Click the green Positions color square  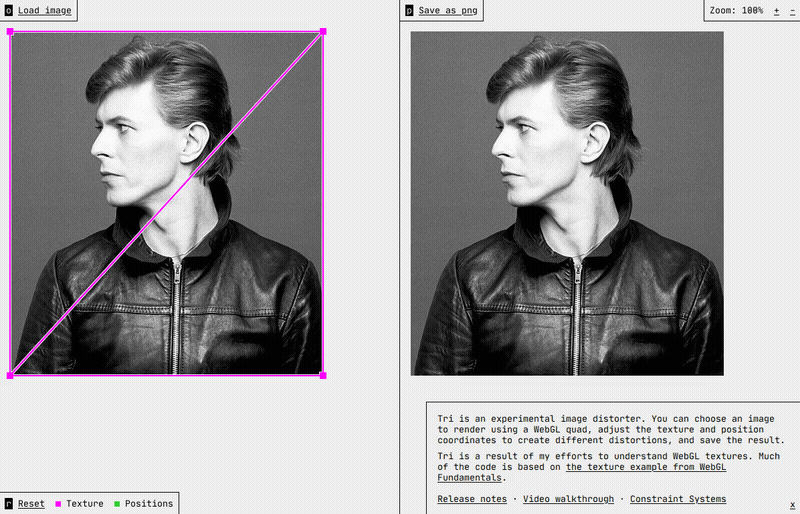coord(117,504)
